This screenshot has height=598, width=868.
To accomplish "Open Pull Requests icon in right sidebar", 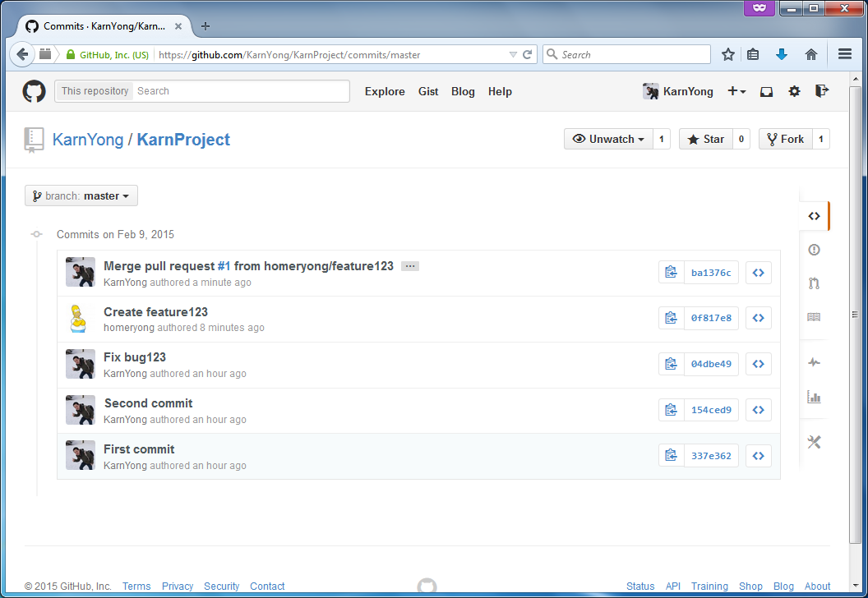I will 814,283.
